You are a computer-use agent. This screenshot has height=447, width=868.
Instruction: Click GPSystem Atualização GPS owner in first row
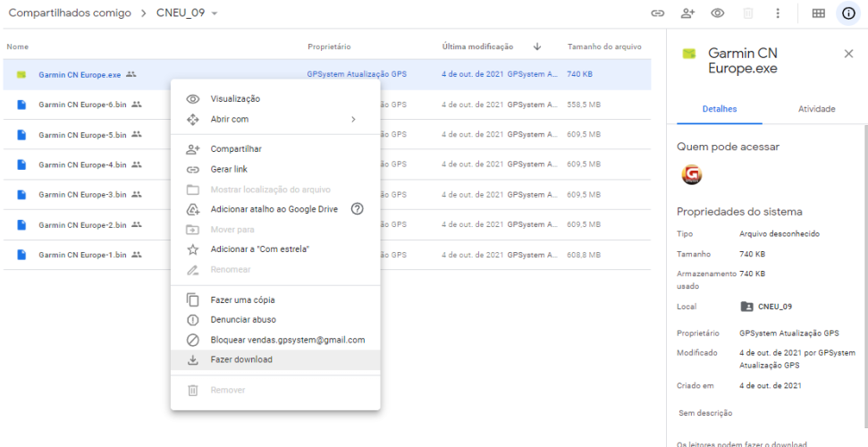pyautogui.click(x=357, y=74)
